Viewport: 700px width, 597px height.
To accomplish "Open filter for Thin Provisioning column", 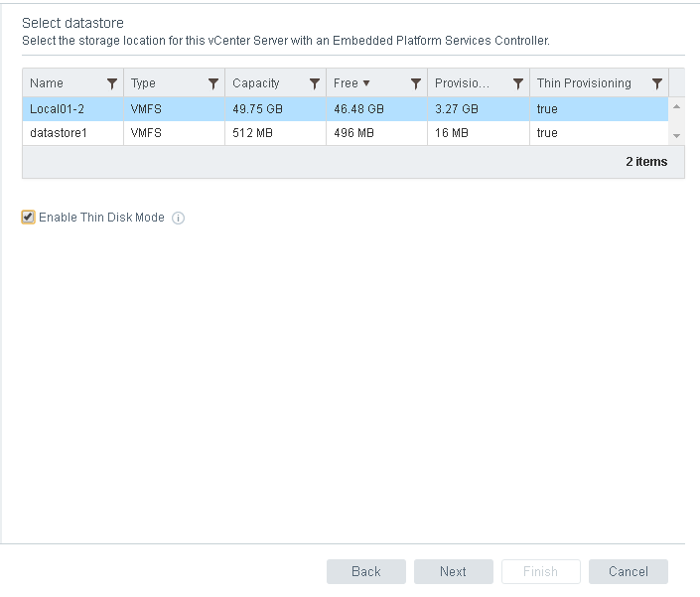I will [x=656, y=84].
